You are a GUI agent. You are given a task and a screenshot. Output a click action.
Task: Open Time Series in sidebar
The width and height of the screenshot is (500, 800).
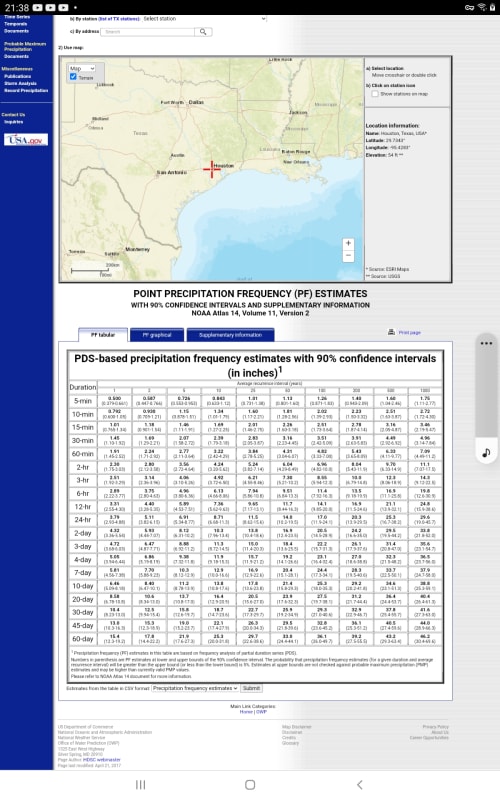pyautogui.click(x=17, y=17)
